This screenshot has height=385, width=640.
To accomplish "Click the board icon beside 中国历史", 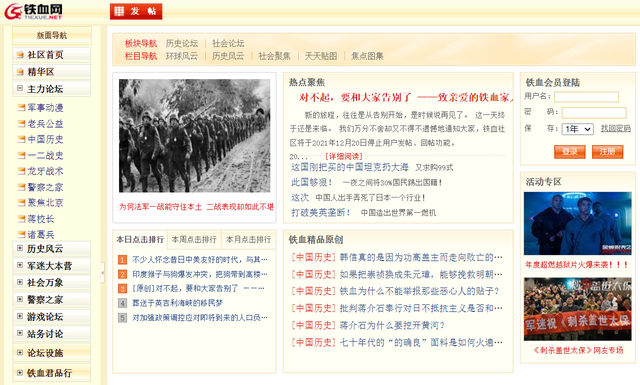I will click(x=21, y=139).
